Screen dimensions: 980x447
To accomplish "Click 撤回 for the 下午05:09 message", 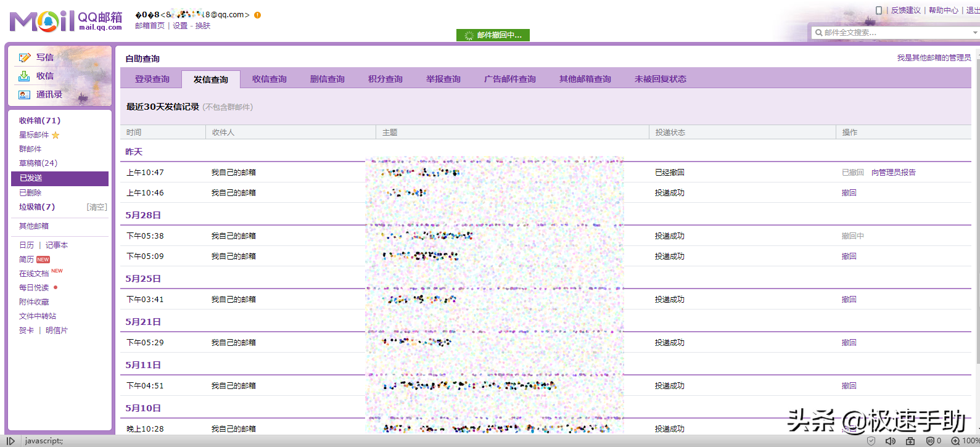I will tap(849, 256).
